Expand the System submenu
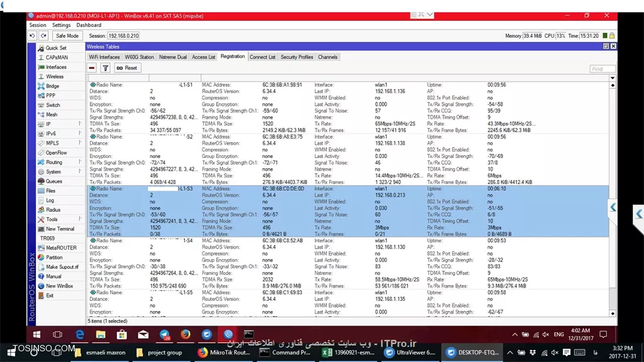Viewport: 644px width, 362px height. tap(80, 171)
